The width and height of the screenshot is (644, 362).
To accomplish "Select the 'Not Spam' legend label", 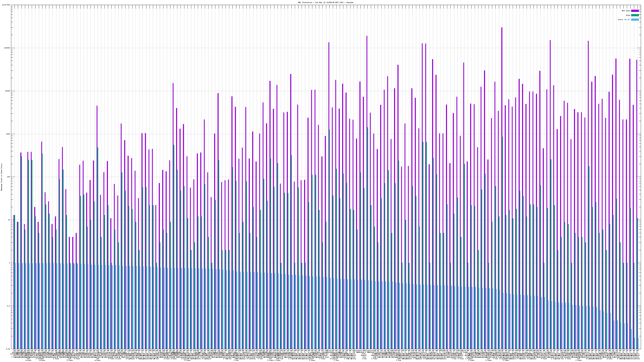I will coord(626,11).
